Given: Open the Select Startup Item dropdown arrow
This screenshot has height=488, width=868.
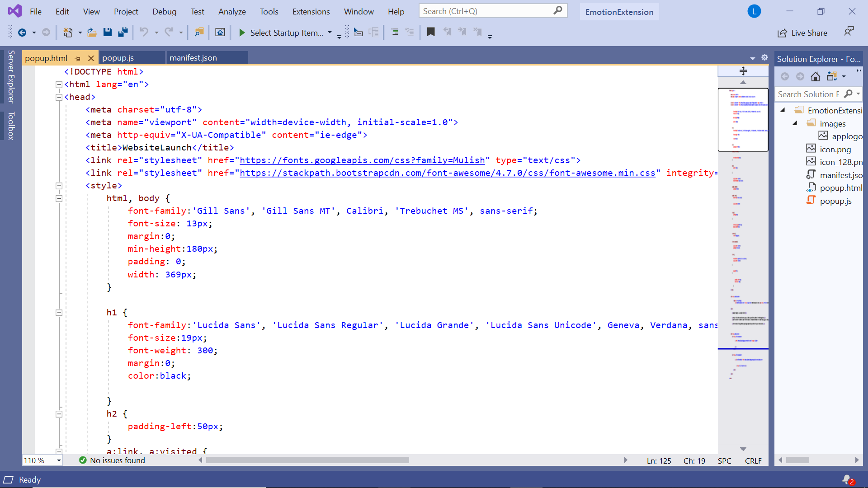Looking at the screenshot, I should click(330, 33).
